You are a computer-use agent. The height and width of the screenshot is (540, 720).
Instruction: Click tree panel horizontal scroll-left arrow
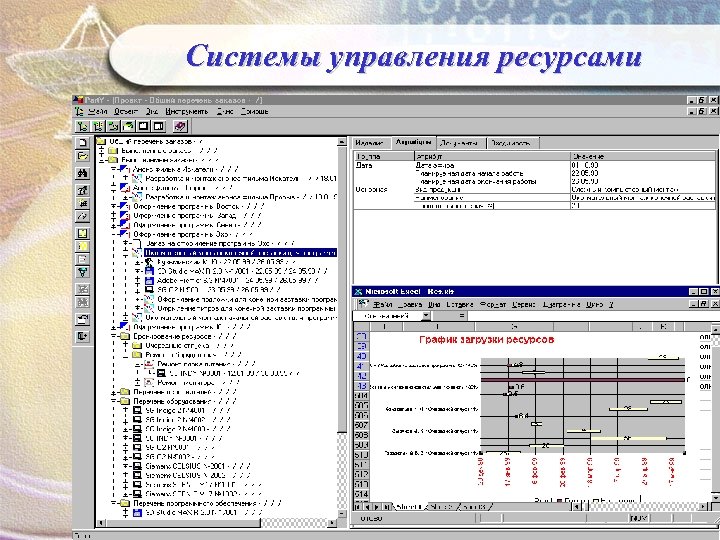click(x=100, y=523)
